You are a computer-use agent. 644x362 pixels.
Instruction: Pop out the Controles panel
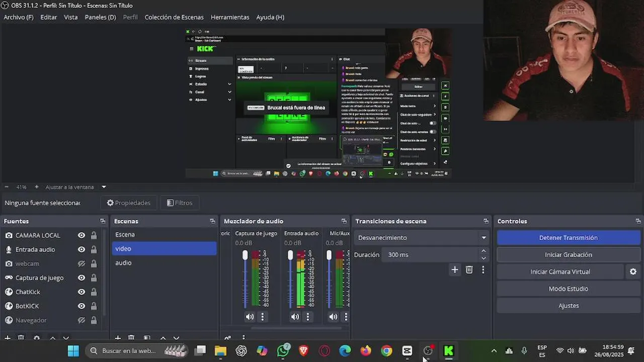[x=638, y=221]
